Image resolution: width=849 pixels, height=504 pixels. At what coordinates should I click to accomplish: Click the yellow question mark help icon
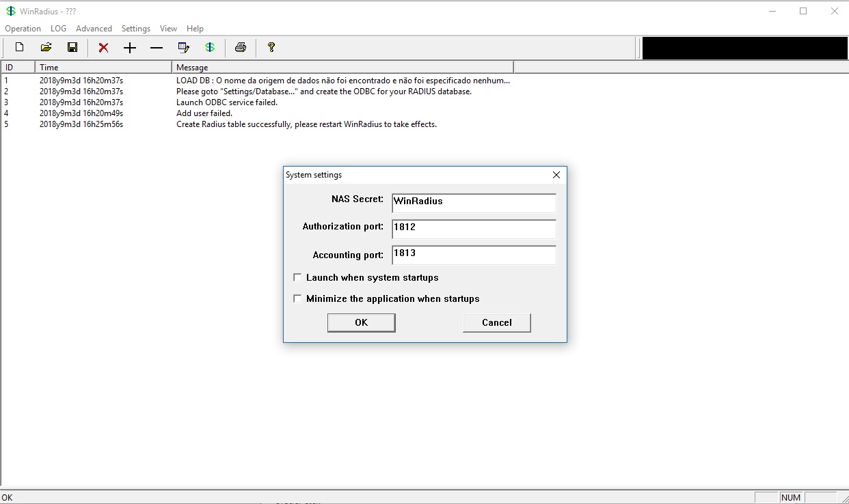point(271,48)
